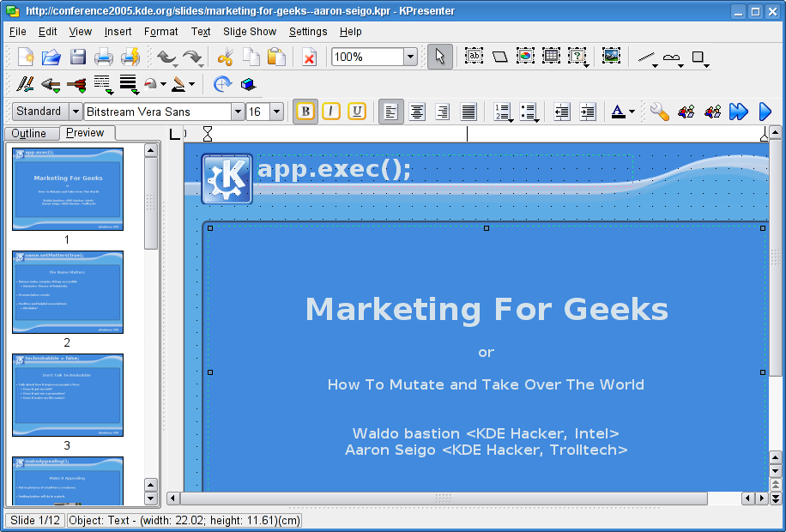The image size is (786, 532).
Task: Open pen and brush properties
Action: coord(25,84)
